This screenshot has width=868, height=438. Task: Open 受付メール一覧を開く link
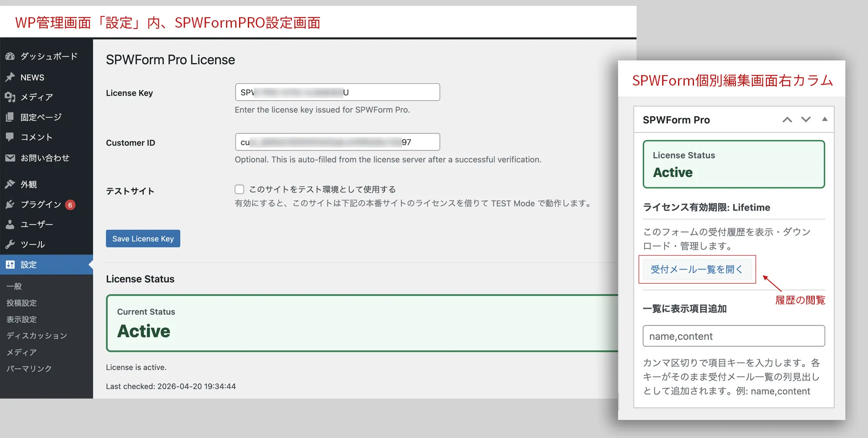pyautogui.click(x=696, y=269)
